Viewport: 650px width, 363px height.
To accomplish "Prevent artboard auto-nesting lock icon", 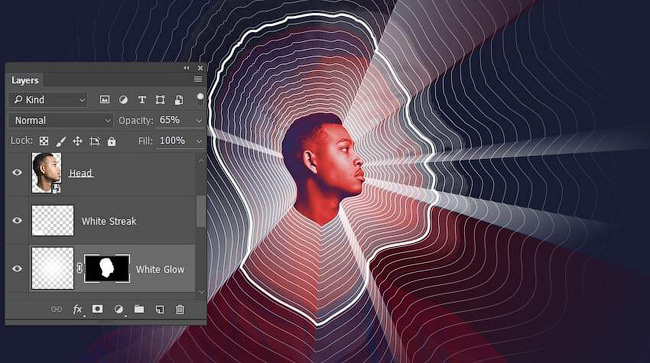I will 95,141.
